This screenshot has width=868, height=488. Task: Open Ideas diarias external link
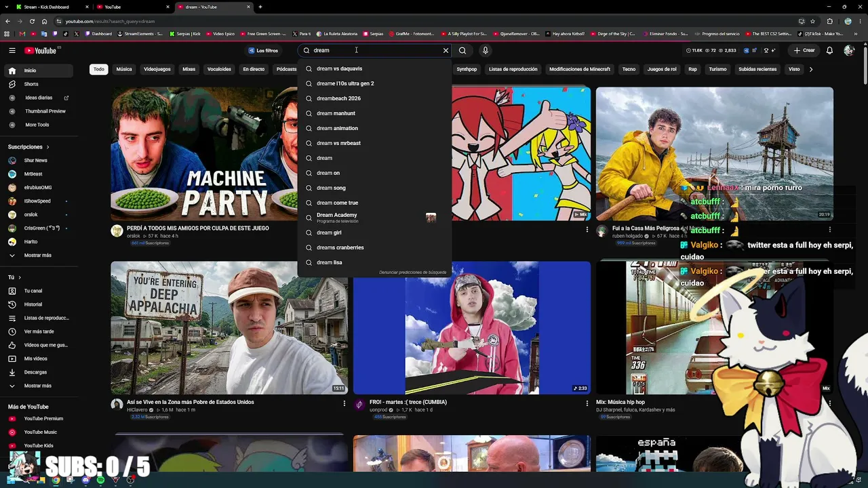click(39, 98)
